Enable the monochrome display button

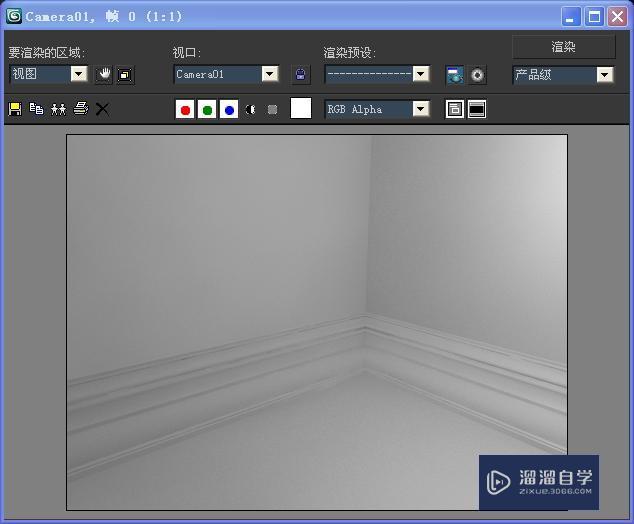[273, 110]
